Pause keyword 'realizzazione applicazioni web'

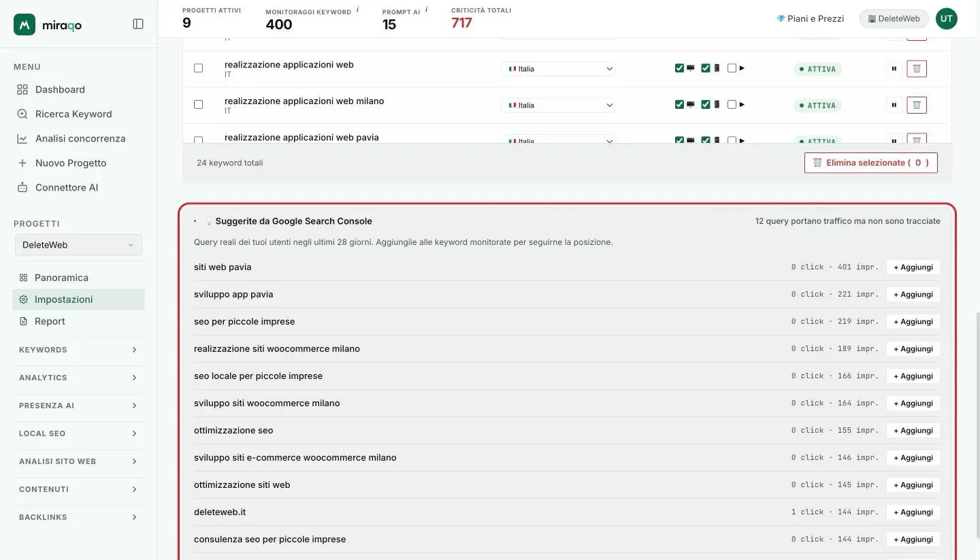[894, 69]
